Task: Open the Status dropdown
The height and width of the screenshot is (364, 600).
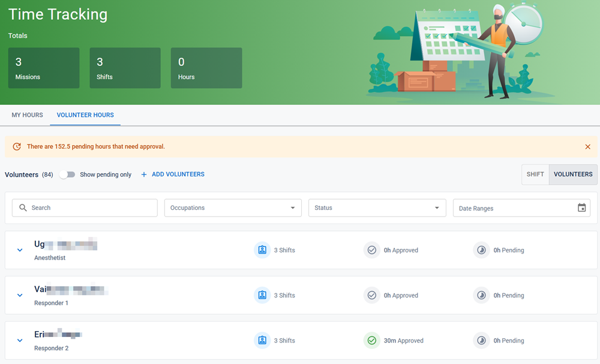Action: (x=377, y=207)
